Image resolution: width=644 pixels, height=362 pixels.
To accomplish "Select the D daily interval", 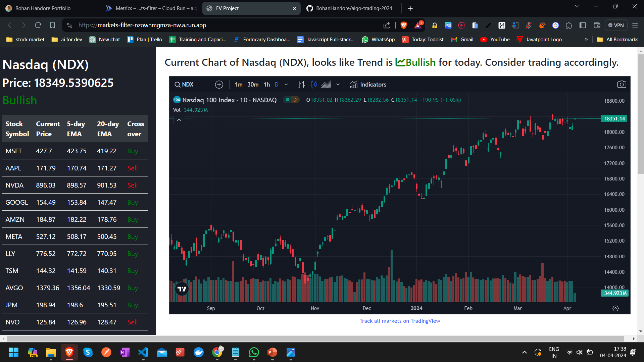I will pos(277,85).
